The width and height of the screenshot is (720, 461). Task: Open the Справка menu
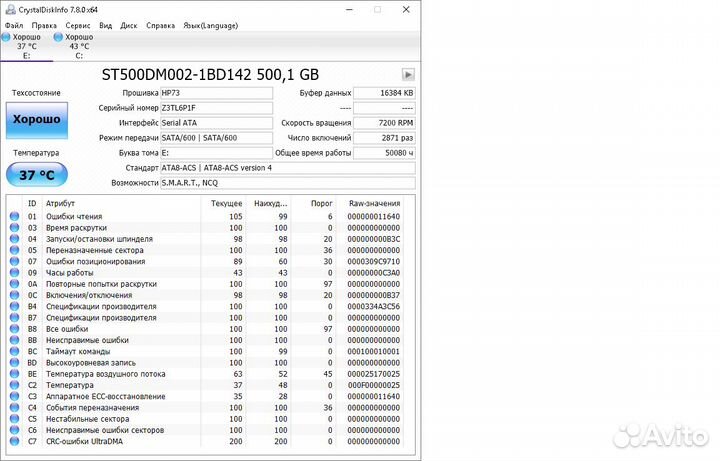160,26
